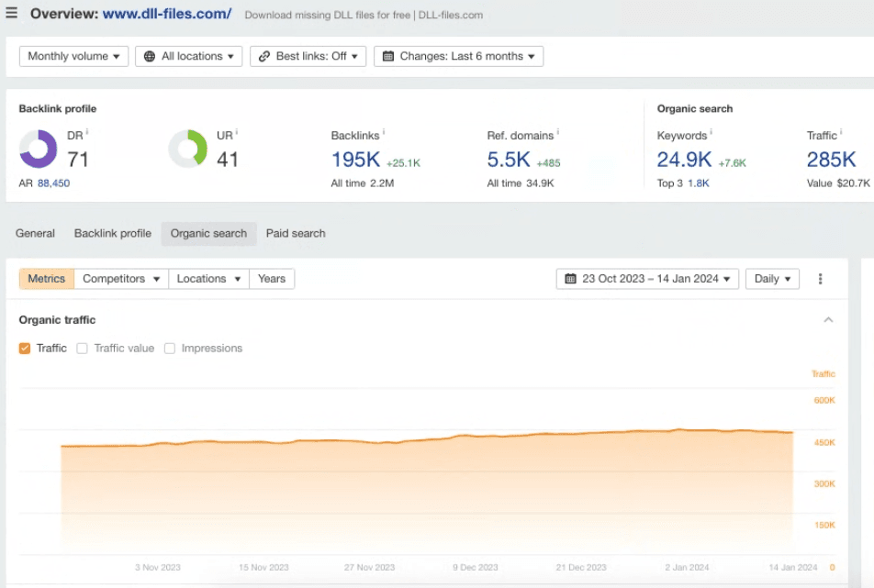Screen dimensions: 874x588
Task: Enable the Traffic value checkbox
Action: coord(83,349)
